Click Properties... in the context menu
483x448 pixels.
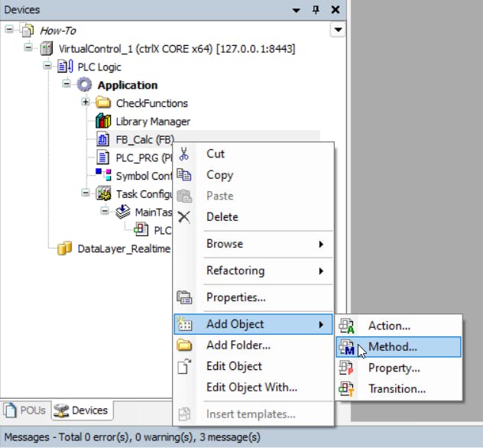236,297
